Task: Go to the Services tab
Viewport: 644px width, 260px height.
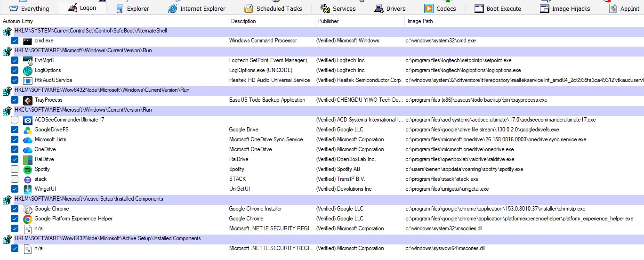Action: 338,8
